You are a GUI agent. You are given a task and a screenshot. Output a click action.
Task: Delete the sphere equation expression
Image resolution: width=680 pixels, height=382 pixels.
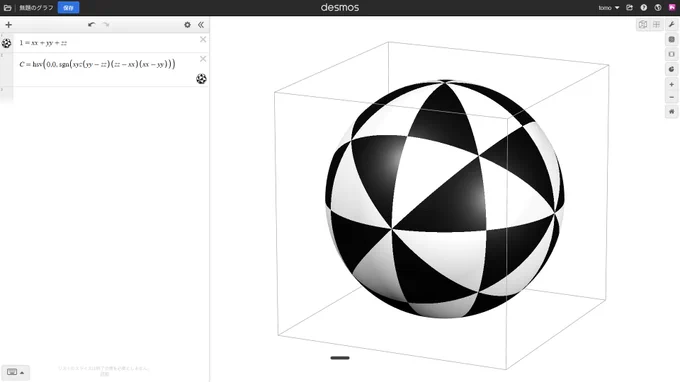(203, 39)
